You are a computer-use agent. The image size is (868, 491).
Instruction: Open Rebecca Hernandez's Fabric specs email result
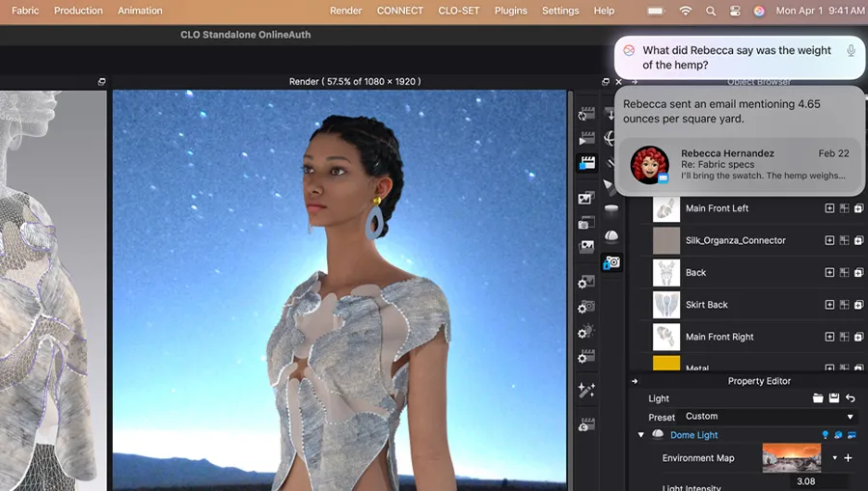tap(739, 165)
